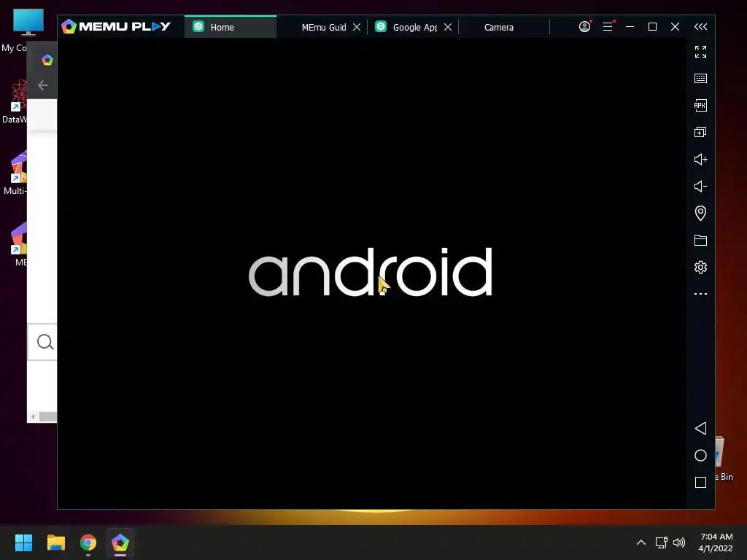Open the GPS location tool
The image size is (747, 560).
click(x=700, y=213)
